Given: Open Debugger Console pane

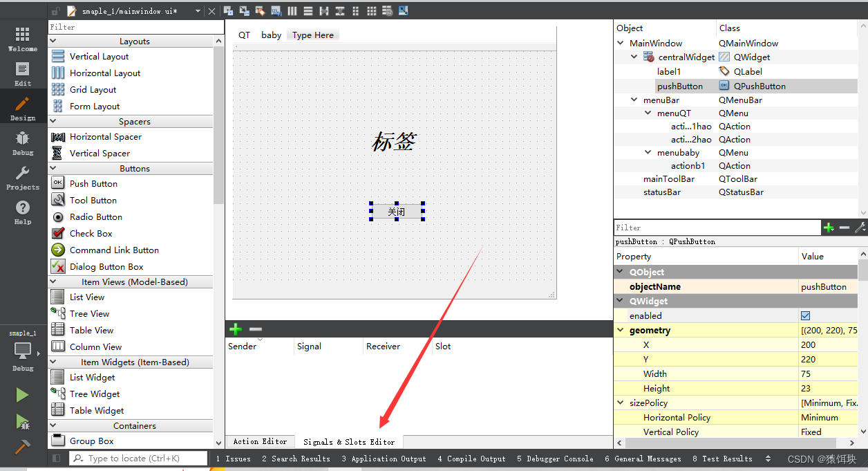Looking at the screenshot, I should (555, 459).
